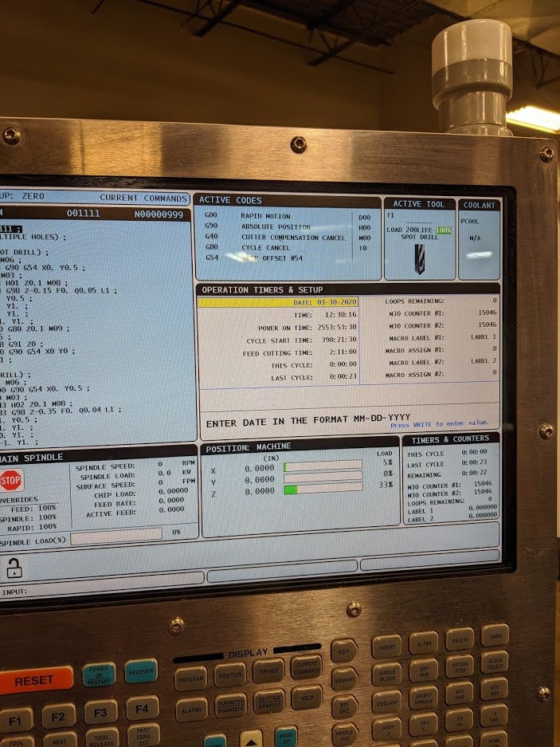Push the POWER UP RESTART key
The width and height of the screenshot is (560, 747).
pyautogui.click(x=99, y=674)
